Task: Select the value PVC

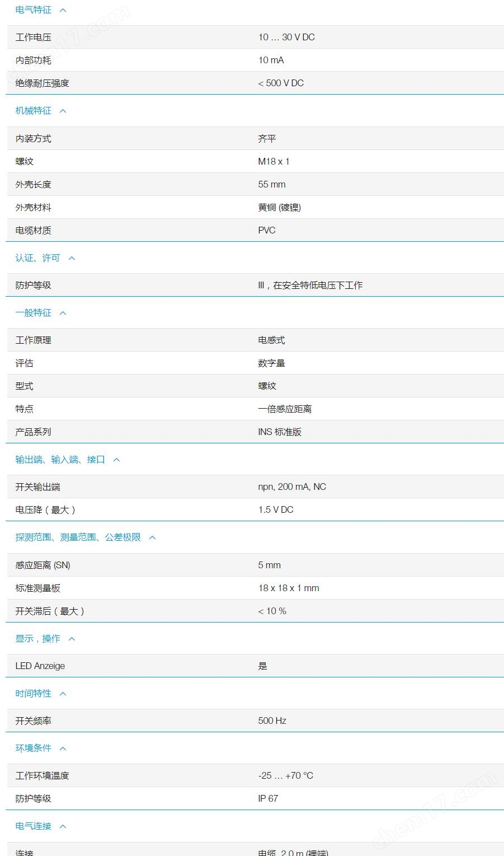Action: pos(267,231)
